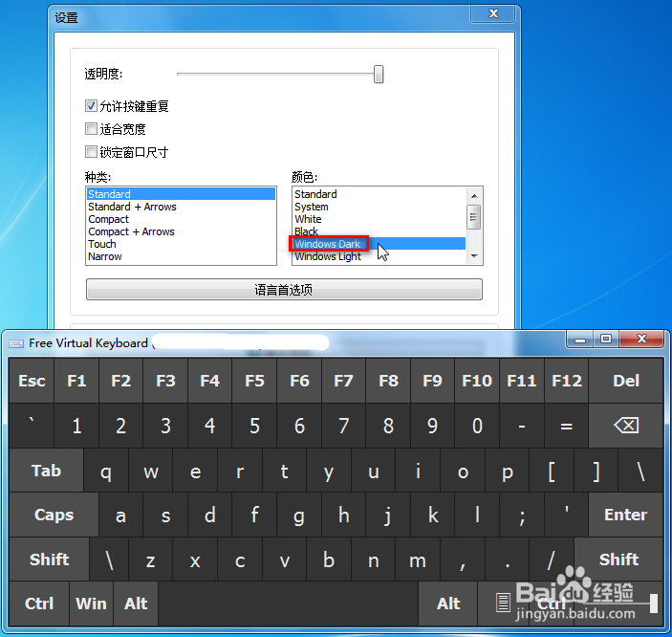Choose White color scheme
Image resolution: width=672 pixels, height=637 pixels.
[379, 219]
